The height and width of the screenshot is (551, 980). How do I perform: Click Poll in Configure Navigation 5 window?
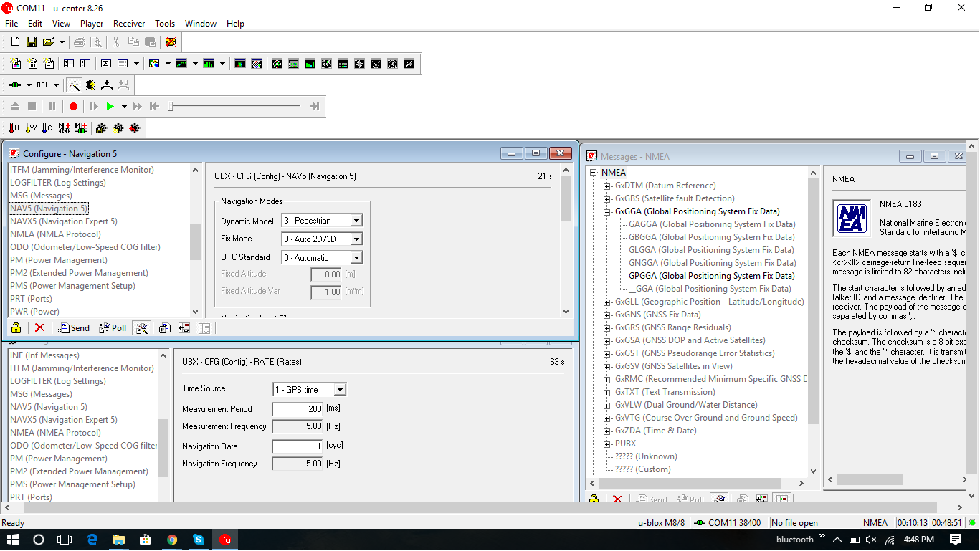click(x=112, y=327)
